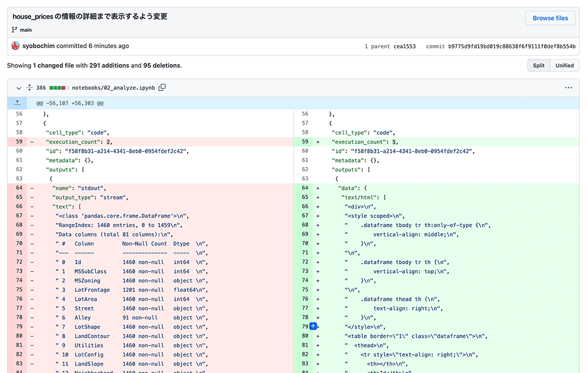Click the notebooks/02_analyze.ipynb file name
Viewport: 588px width, 373px height.
(x=113, y=88)
